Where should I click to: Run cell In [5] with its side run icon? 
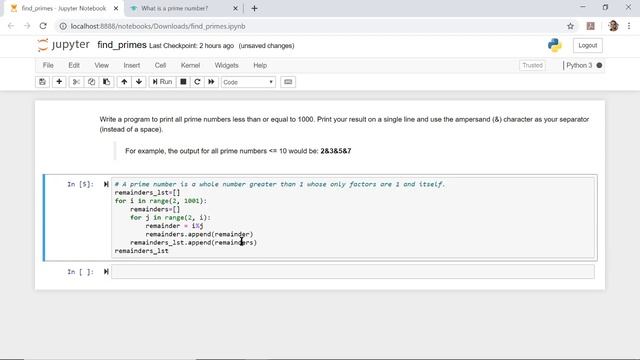pos(106,184)
